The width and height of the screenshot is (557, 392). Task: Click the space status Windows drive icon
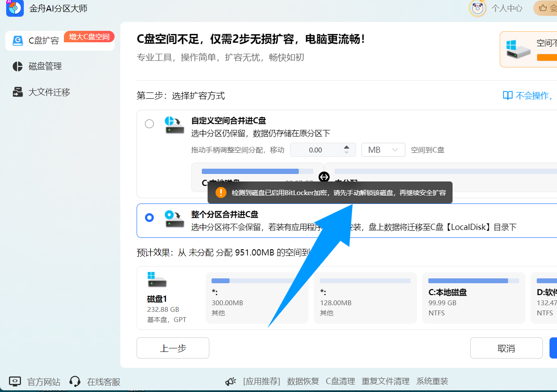pyautogui.click(x=518, y=49)
